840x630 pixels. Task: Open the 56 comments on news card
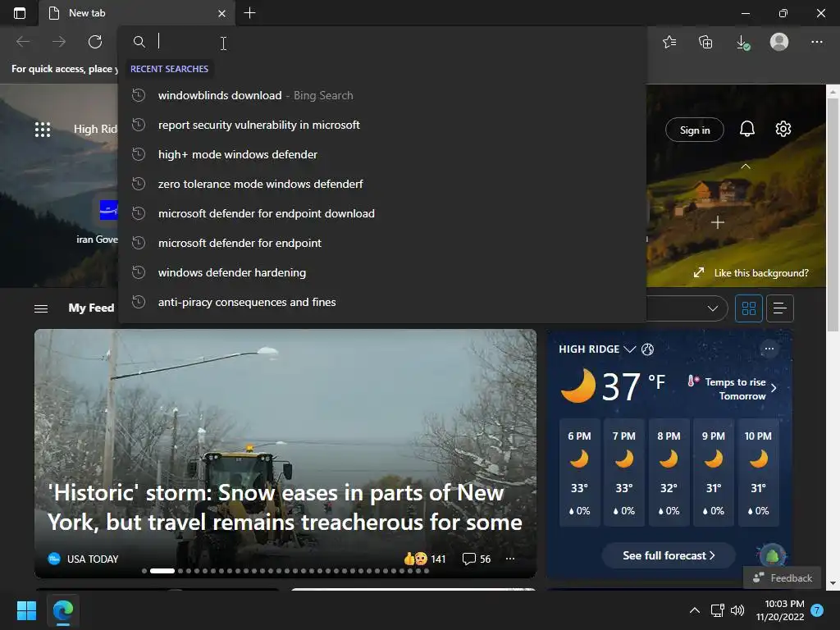pos(477,559)
